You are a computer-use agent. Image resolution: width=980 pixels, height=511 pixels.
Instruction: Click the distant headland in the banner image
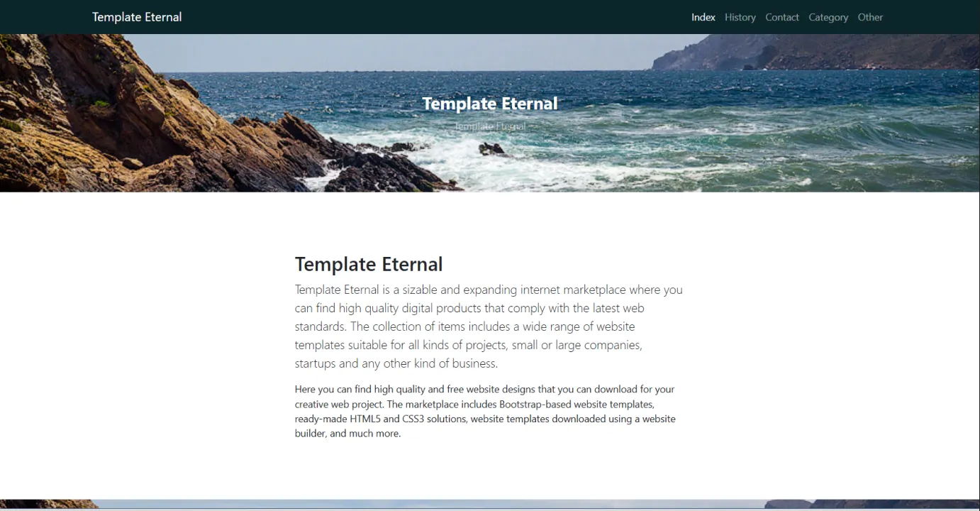(815, 53)
